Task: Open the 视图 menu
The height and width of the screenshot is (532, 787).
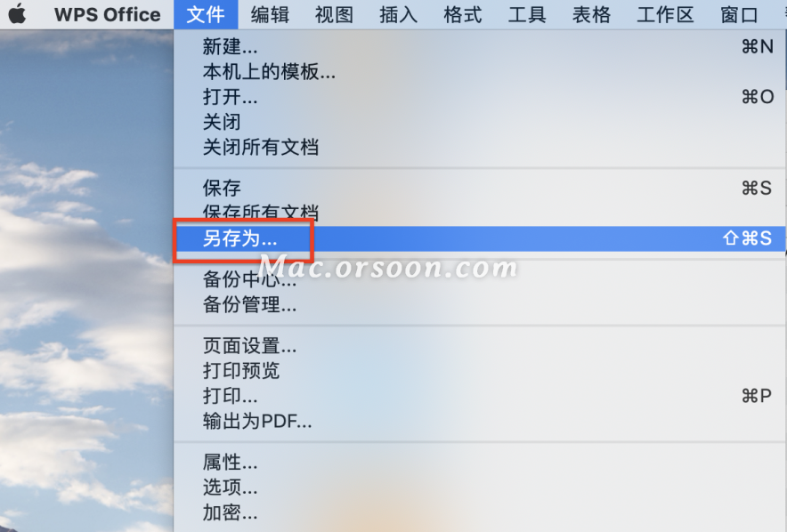Action: [x=334, y=14]
